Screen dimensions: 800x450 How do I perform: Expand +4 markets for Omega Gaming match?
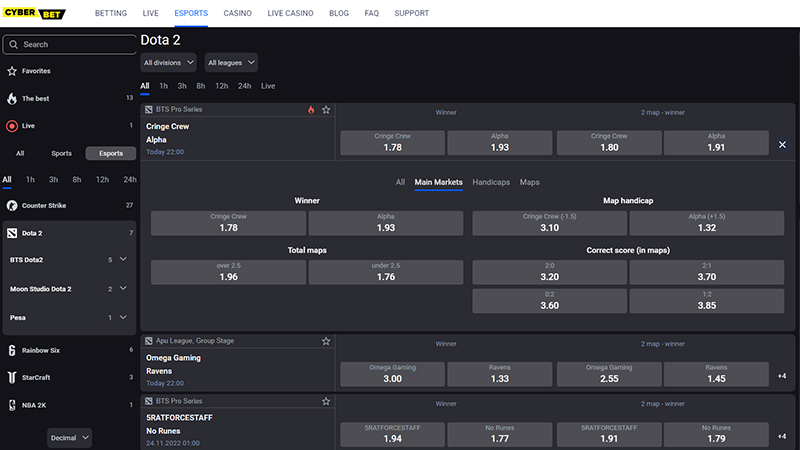click(782, 376)
